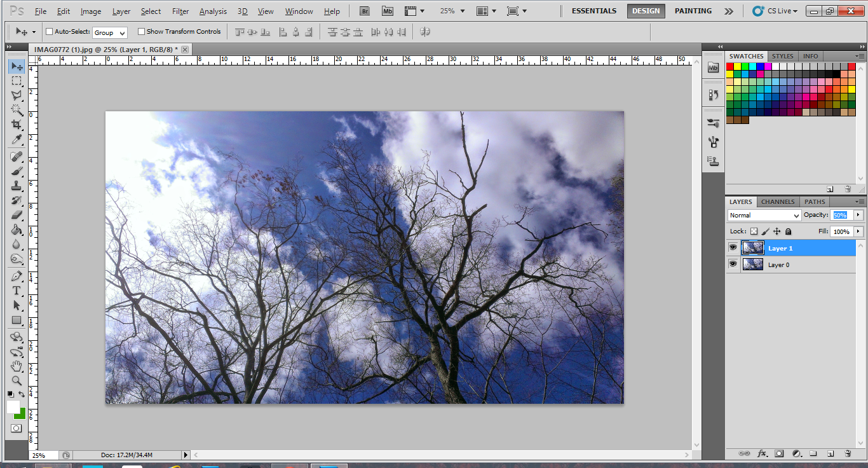868x468 pixels.
Task: Toggle Lock transparent pixels
Action: 754,231
